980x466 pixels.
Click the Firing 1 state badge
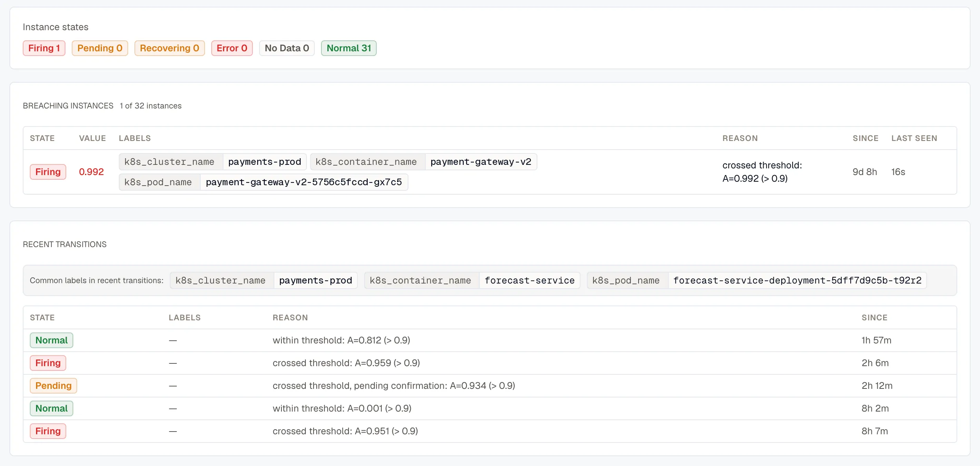44,48
